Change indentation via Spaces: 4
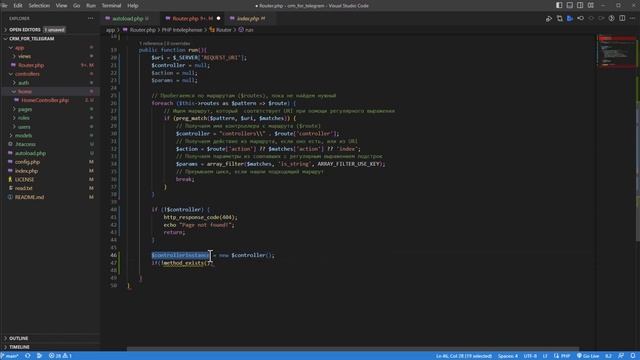This screenshot has height=360, width=640. (507, 356)
